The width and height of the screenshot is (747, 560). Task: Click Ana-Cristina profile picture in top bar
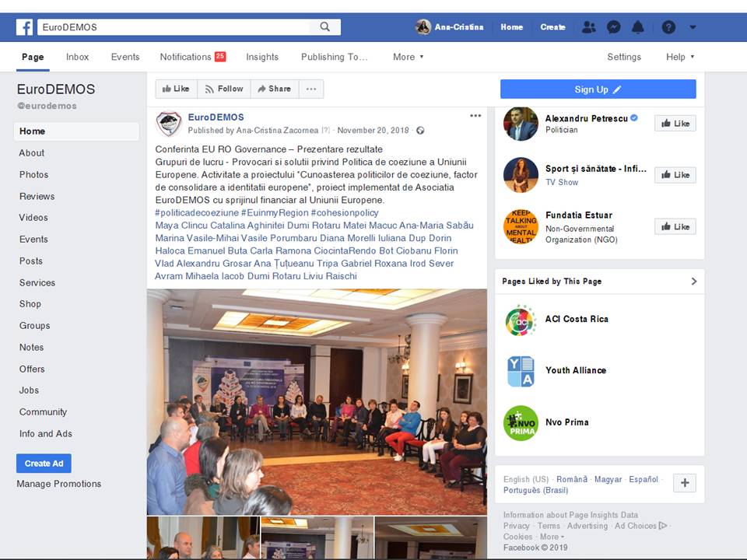[x=423, y=27]
